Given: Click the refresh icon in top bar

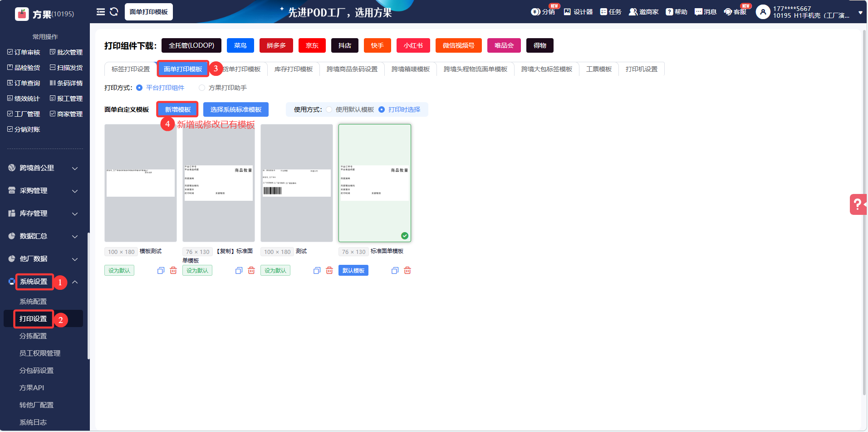Looking at the screenshot, I should tap(114, 12).
